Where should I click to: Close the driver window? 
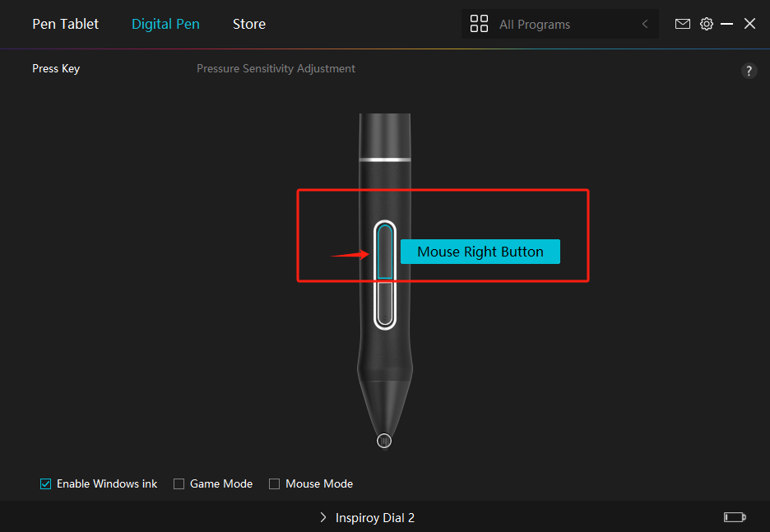click(x=749, y=24)
